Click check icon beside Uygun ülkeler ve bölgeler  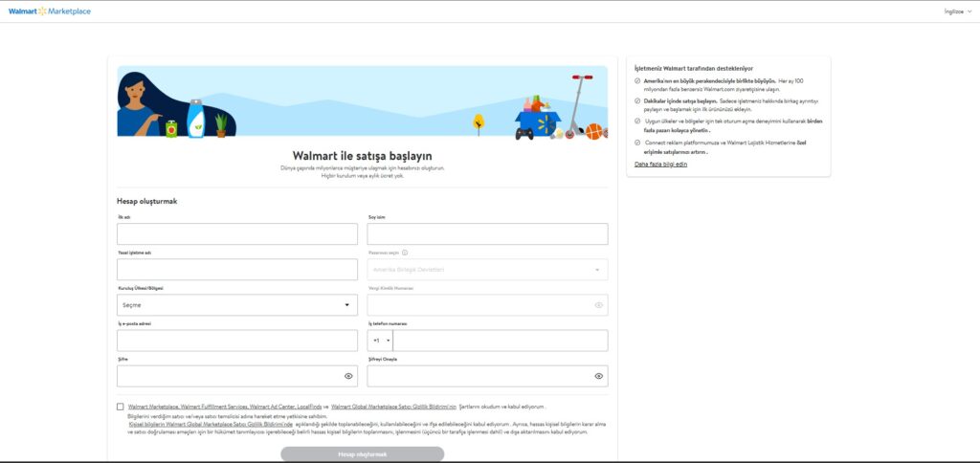pyautogui.click(x=636, y=121)
